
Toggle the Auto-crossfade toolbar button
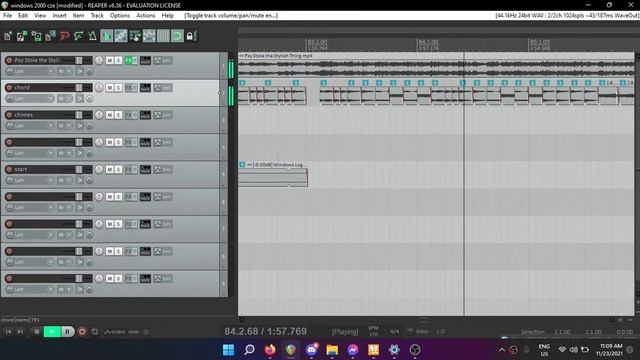tap(107, 36)
